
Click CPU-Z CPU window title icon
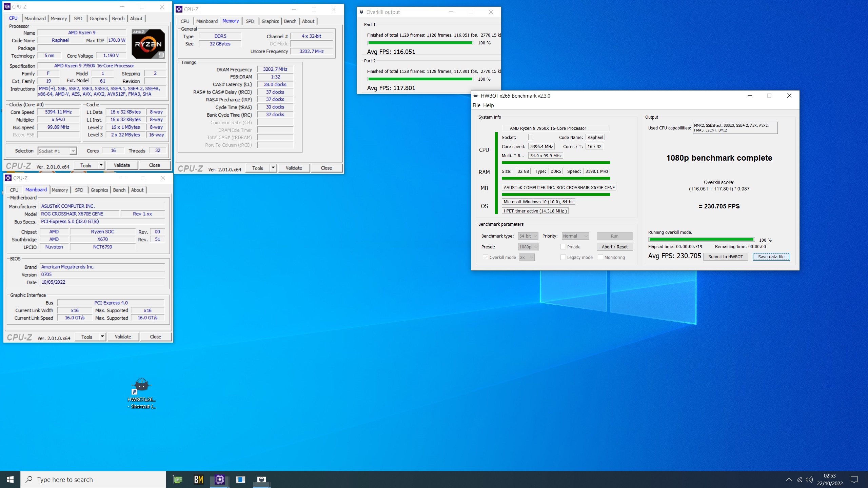(x=7, y=6)
